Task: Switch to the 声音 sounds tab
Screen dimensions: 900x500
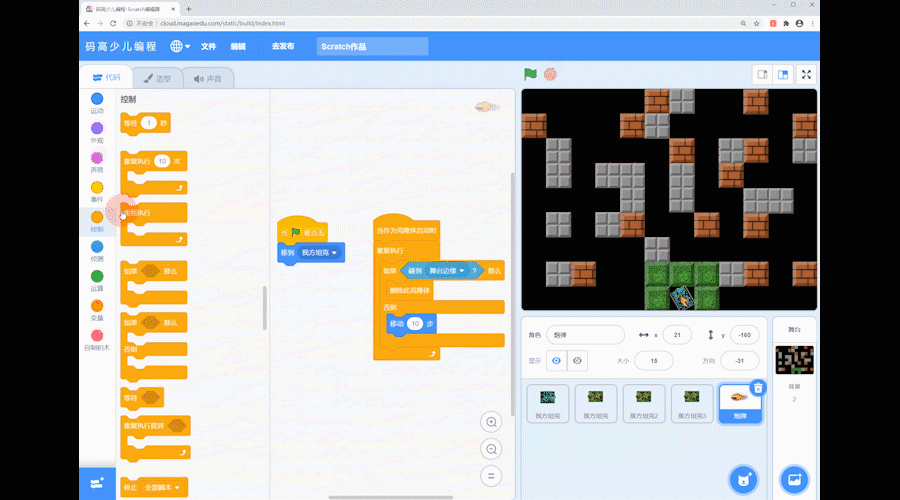Action: pos(208,79)
